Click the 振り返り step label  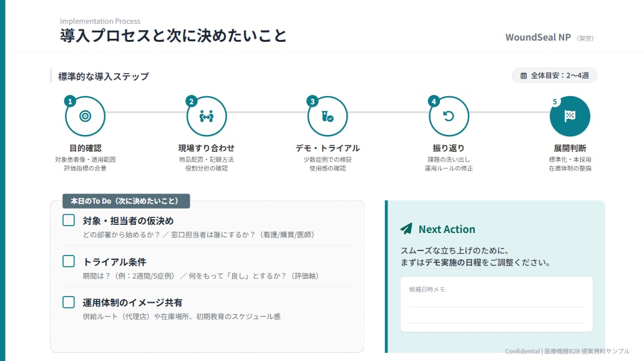click(x=449, y=148)
